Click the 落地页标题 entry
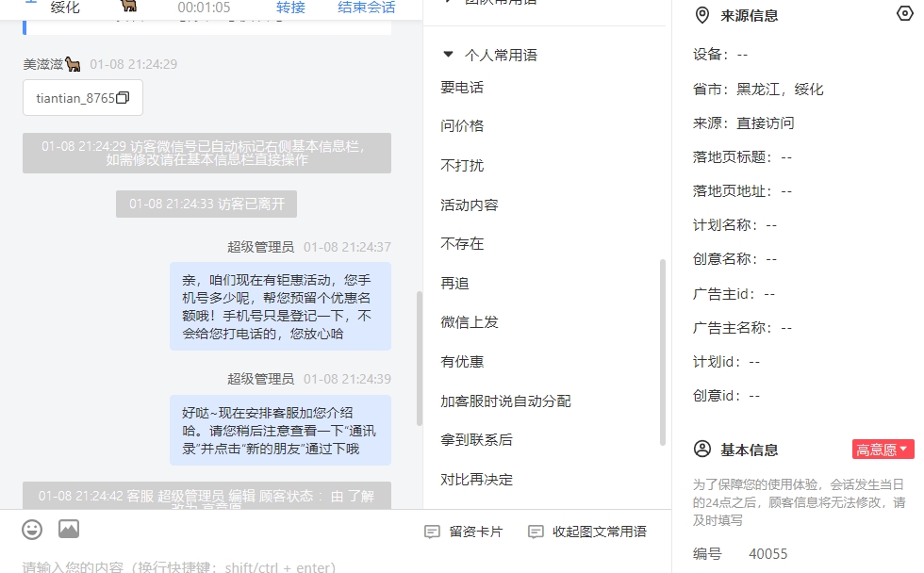 (x=743, y=157)
